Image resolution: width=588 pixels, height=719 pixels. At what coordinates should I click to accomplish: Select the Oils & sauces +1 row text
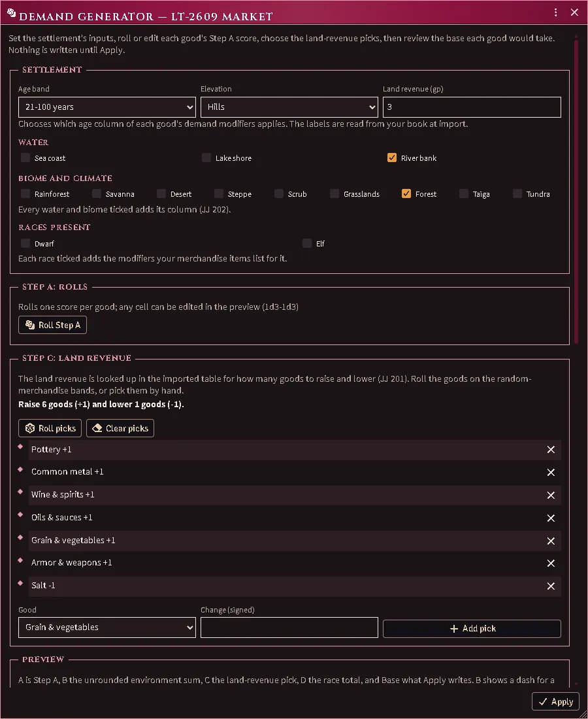point(62,517)
